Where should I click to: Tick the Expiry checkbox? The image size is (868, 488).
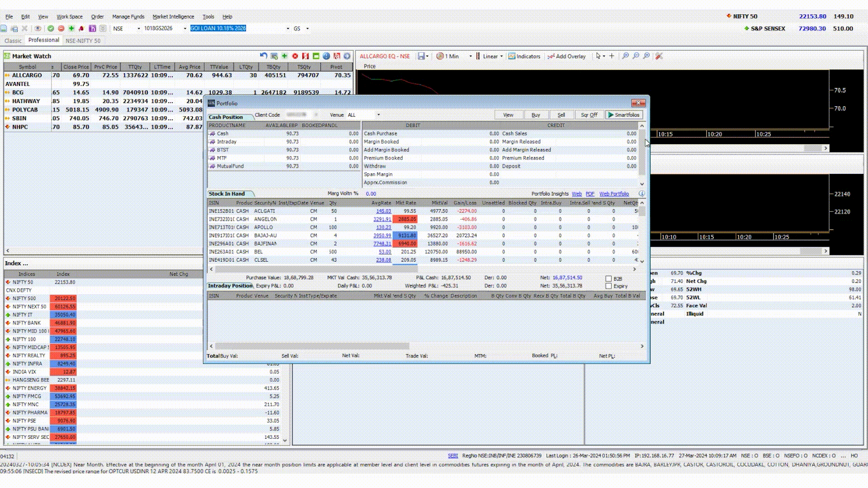[609, 286]
